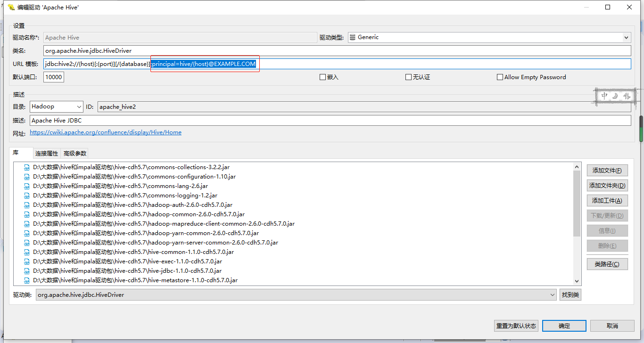The height and width of the screenshot is (343, 644).
Task: Select commons-collections-3.2.2.jar file path text
Action: [132, 167]
